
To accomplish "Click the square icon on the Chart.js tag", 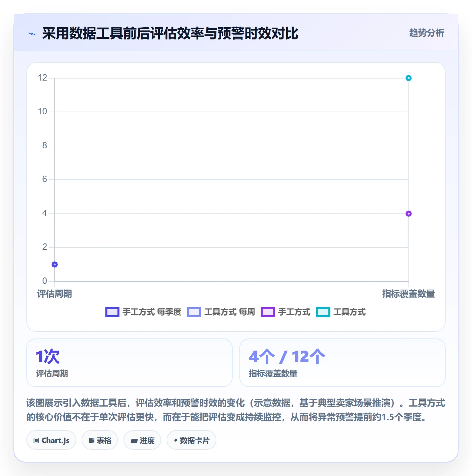I will tap(36, 441).
